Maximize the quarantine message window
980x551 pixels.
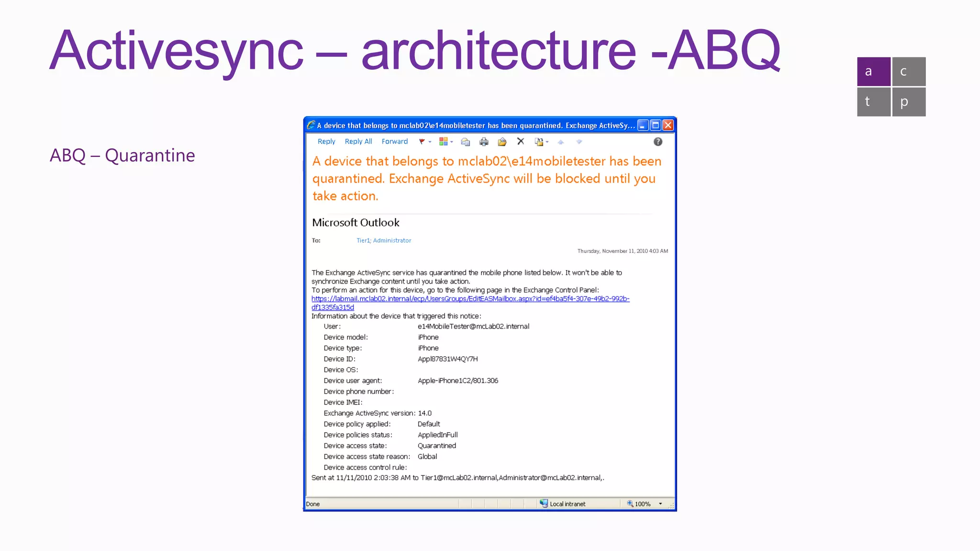pyautogui.click(x=656, y=125)
